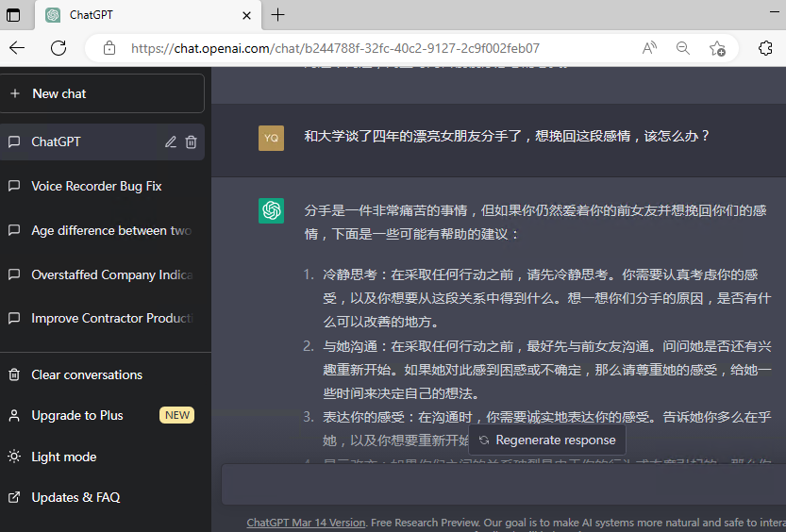This screenshot has width=786, height=532.
Task: Open the ChatGPT Mar 14 Version link
Action: pyautogui.click(x=306, y=523)
